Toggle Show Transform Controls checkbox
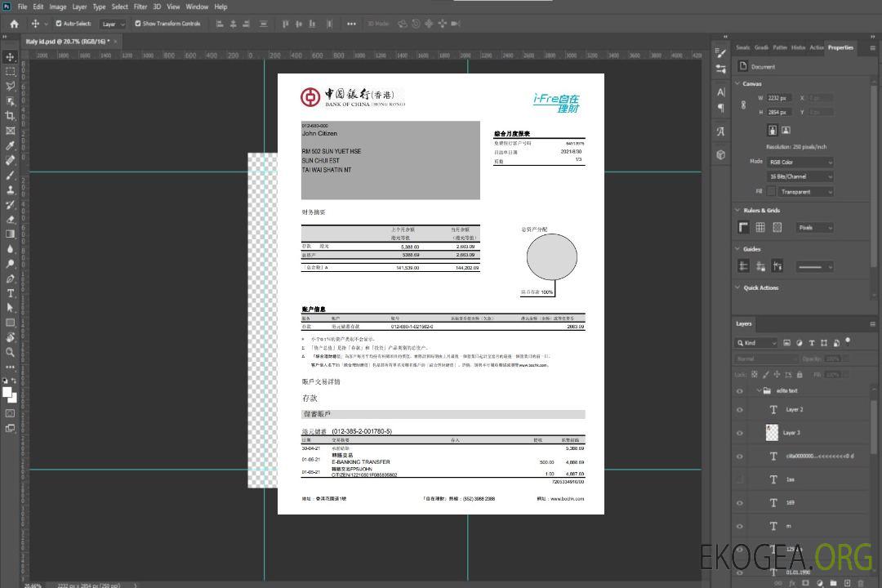The width and height of the screenshot is (882, 588). [x=138, y=24]
